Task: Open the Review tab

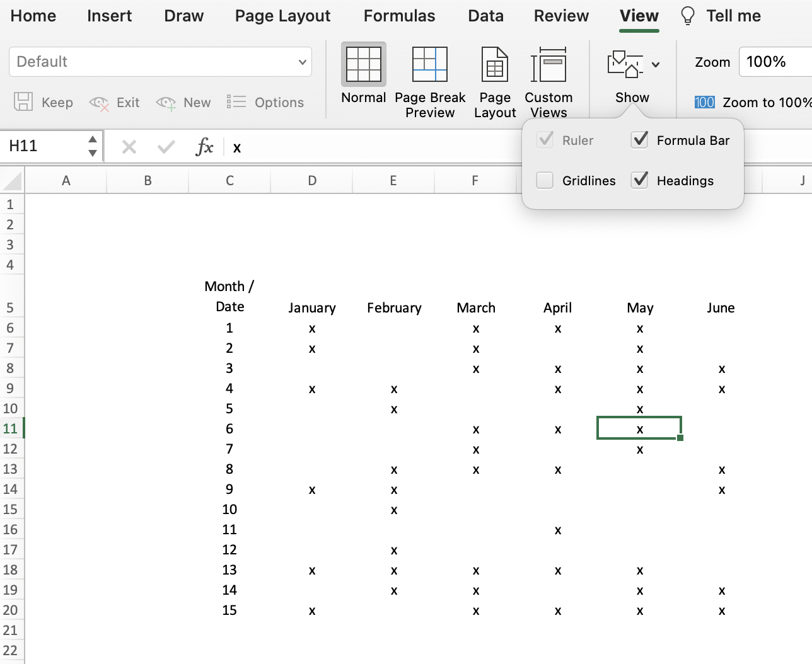Action: [561, 16]
